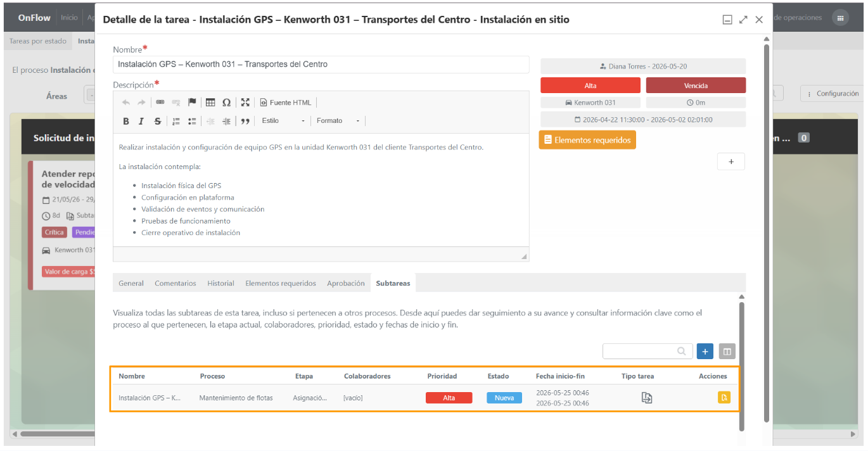868x451 pixels.
Task: Open the Historial tab
Action: [x=220, y=283]
